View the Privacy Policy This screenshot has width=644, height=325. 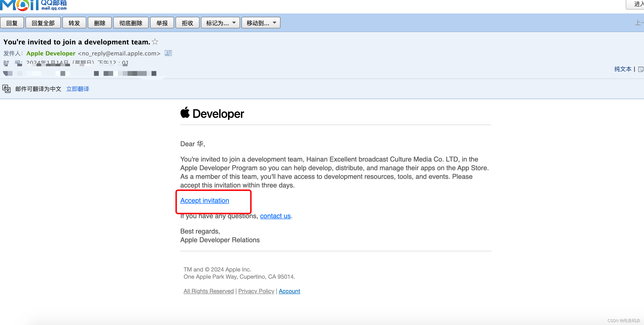256,291
